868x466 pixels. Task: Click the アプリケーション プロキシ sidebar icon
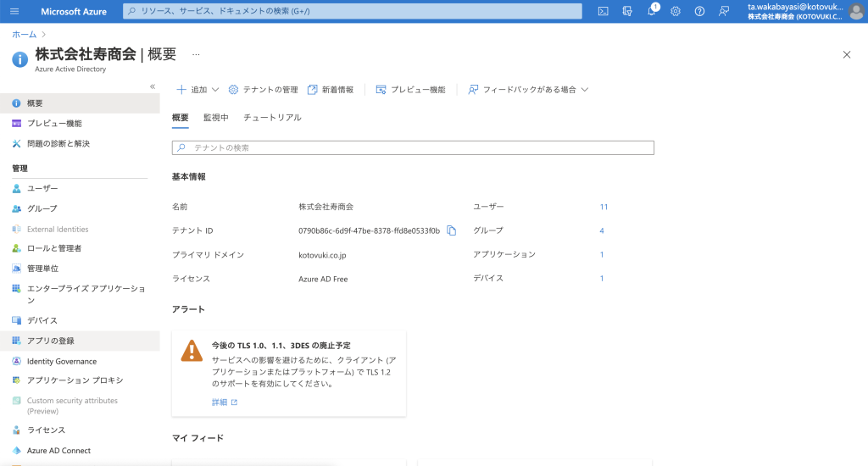click(x=17, y=380)
